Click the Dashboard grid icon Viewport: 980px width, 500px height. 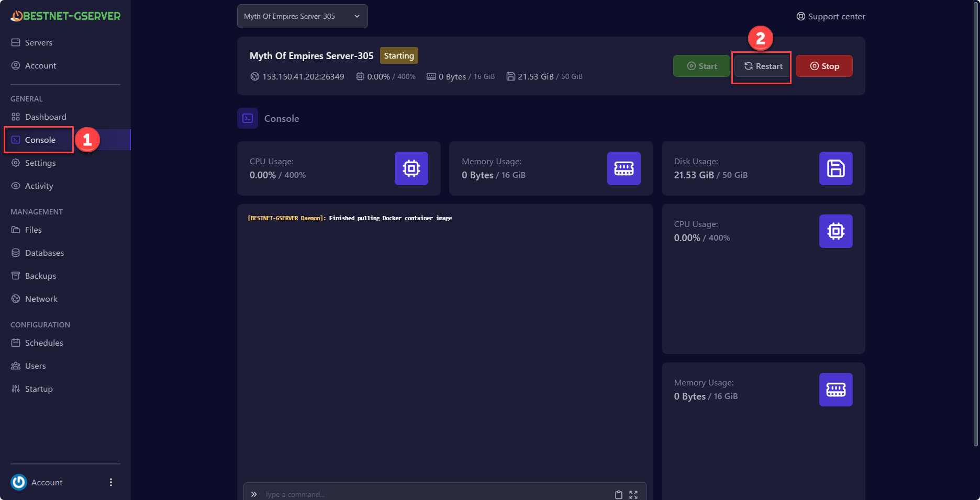[16, 117]
